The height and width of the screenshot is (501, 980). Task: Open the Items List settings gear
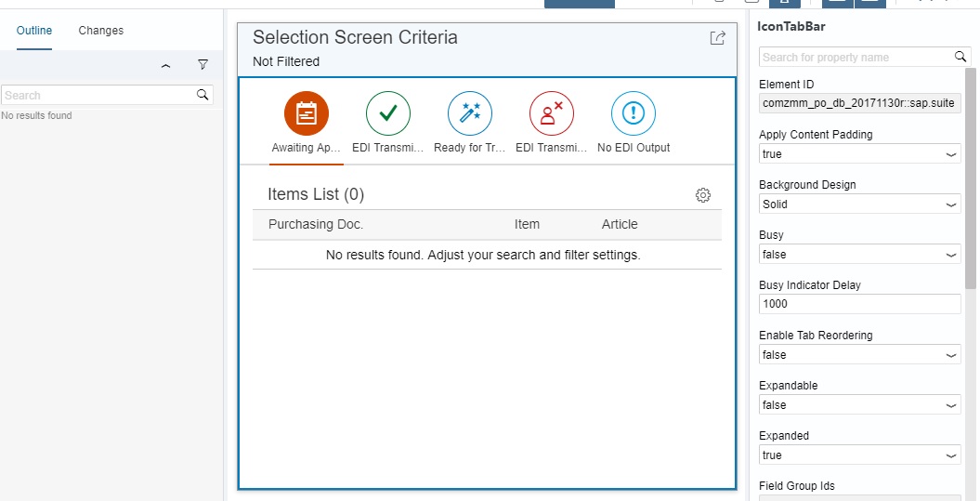(x=703, y=195)
